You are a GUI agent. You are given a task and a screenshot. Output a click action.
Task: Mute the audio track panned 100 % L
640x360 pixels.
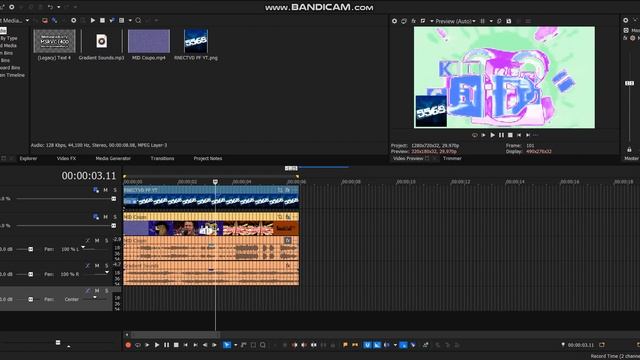coord(97,241)
